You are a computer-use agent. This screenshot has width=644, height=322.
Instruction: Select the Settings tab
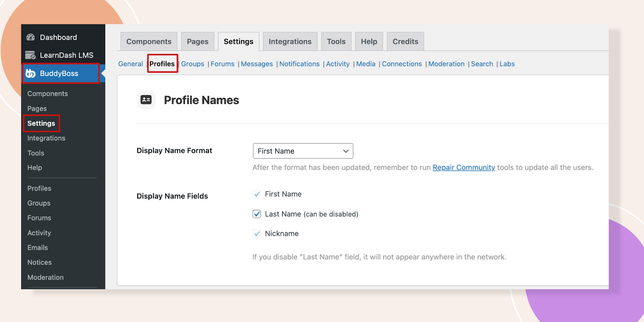coord(239,41)
